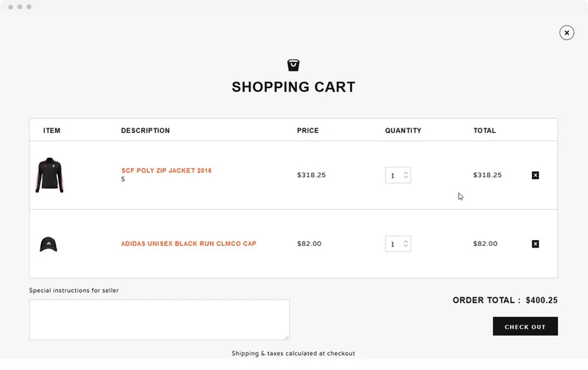The image size is (588, 370).
Task: Click the jacket price $318.25 in Price column
Action: click(x=311, y=175)
